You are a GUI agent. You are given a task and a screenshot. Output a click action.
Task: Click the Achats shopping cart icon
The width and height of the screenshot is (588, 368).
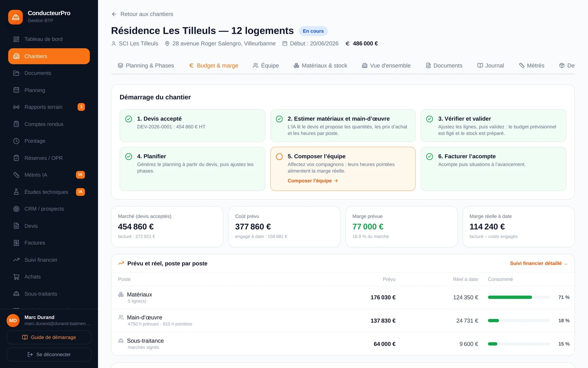click(x=16, y=277)
